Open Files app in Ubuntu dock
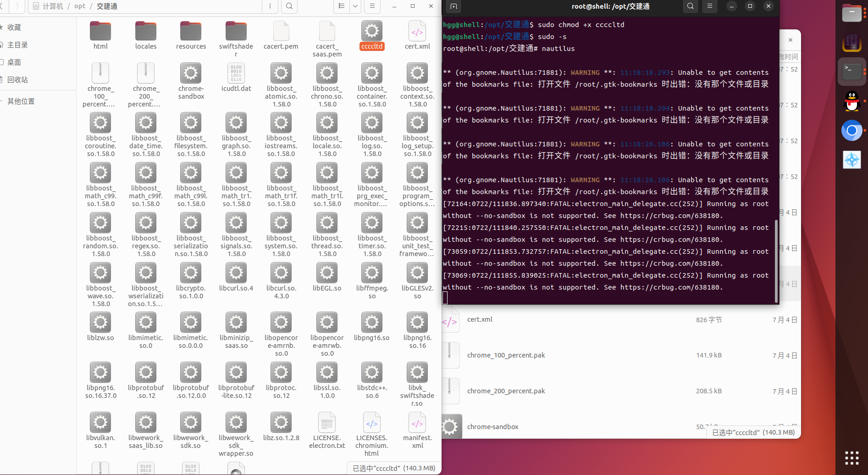This screenshot has height=475, width=868. 852,13
